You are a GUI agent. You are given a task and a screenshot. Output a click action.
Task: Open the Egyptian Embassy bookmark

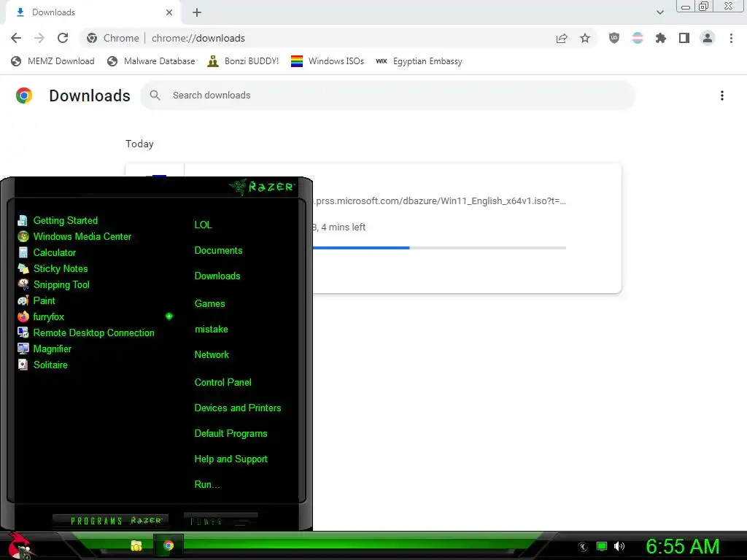(419, 61)
